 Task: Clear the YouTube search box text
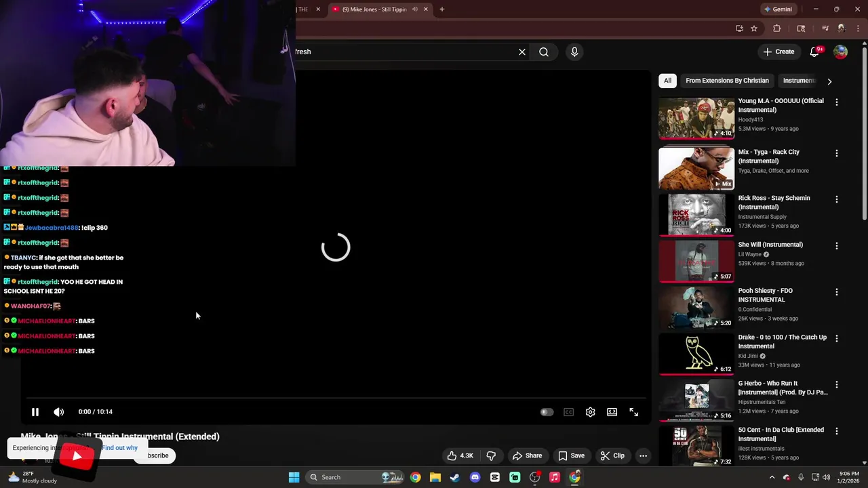522,52
